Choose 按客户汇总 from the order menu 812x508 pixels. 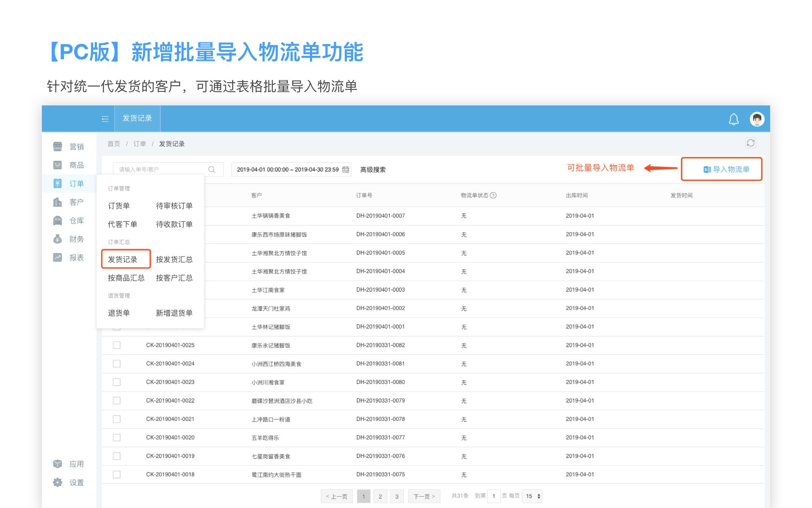click(x=174, y=278)
